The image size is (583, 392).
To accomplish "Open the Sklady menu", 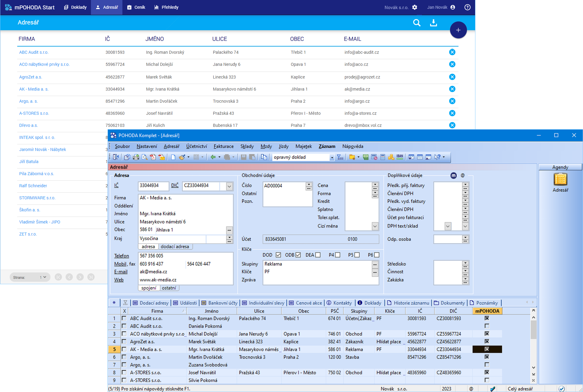I will pos(247,146).
